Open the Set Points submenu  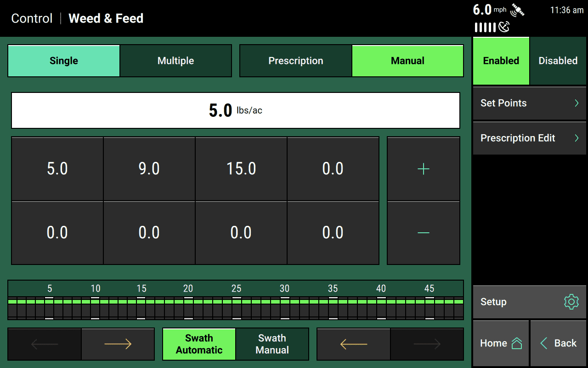coord(529,103)
